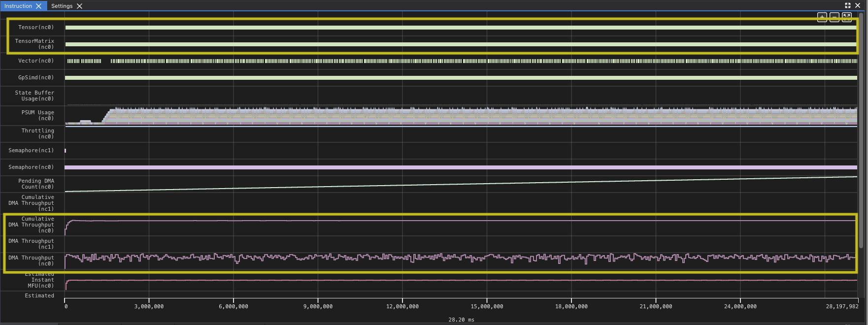This screenshot has height=325, width=868.
Task: Select the Tensor(nc0) row label
Action: click(x=36, y=27)
